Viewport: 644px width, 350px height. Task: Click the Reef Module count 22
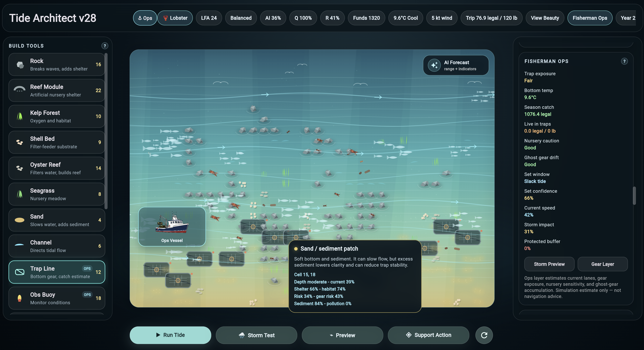point(98,90)
